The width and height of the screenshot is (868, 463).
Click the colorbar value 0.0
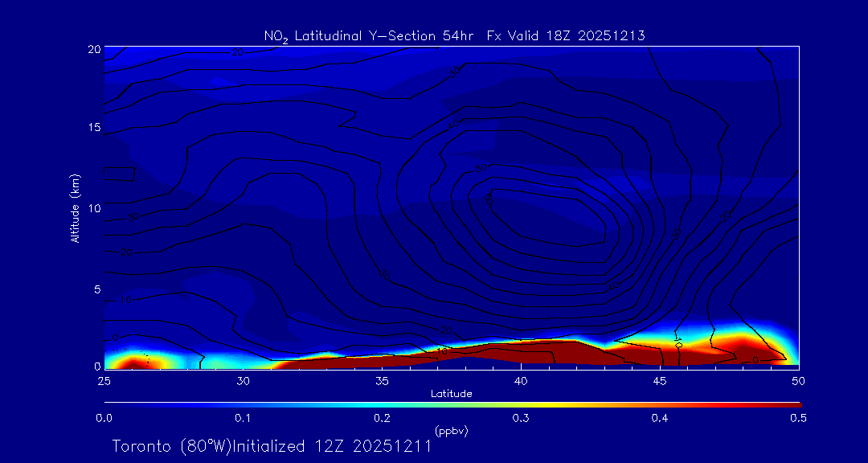pos(104,419)
